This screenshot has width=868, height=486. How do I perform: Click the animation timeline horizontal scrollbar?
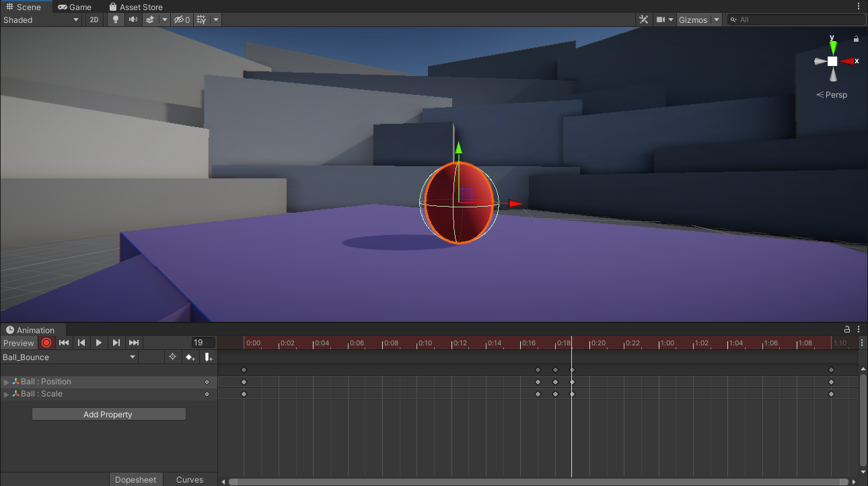pos(538,481)
